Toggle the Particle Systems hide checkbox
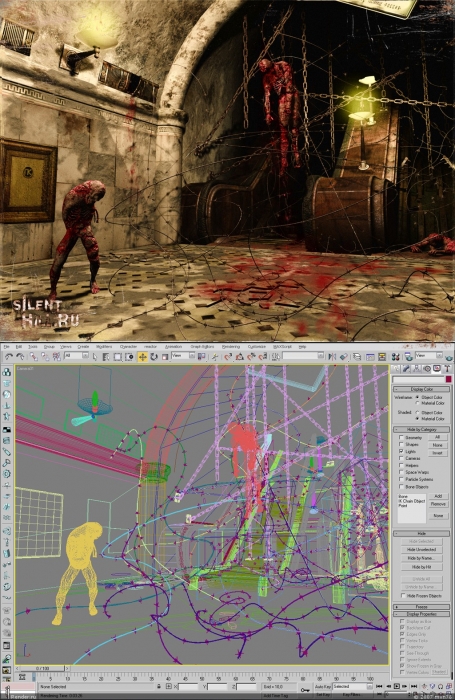 401,479
